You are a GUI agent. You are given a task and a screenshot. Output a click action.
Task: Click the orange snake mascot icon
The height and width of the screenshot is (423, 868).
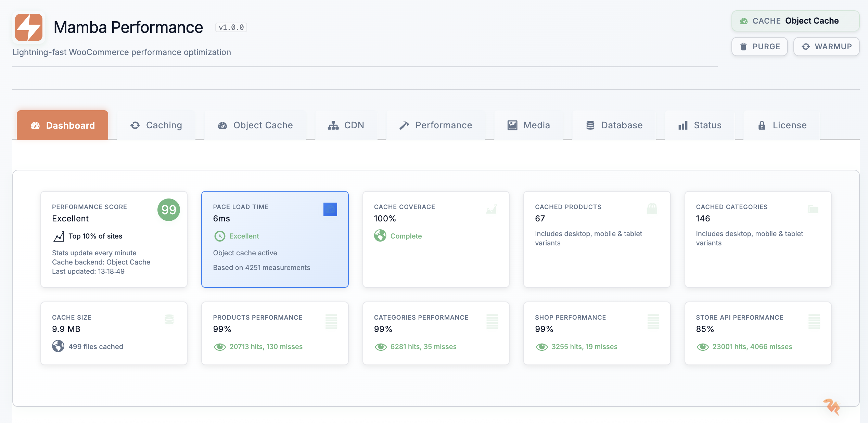point(832,407)
